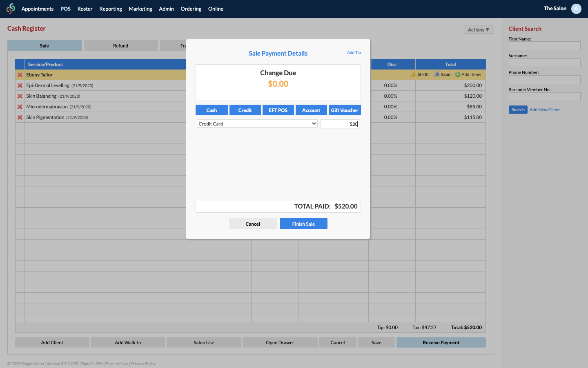This screenshot has width=588, height=368.
Task: Click the Total column header
Action: (x=450, y=65)
